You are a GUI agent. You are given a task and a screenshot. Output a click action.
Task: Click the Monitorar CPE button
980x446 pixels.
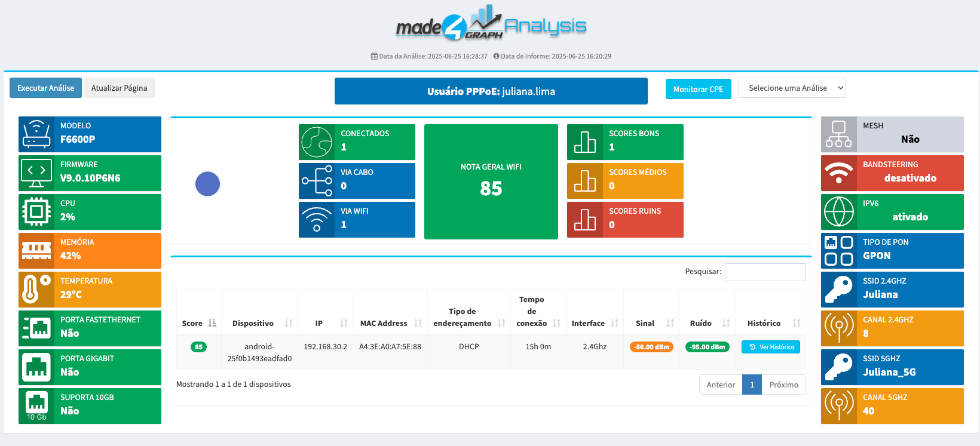tap(698, 89)
